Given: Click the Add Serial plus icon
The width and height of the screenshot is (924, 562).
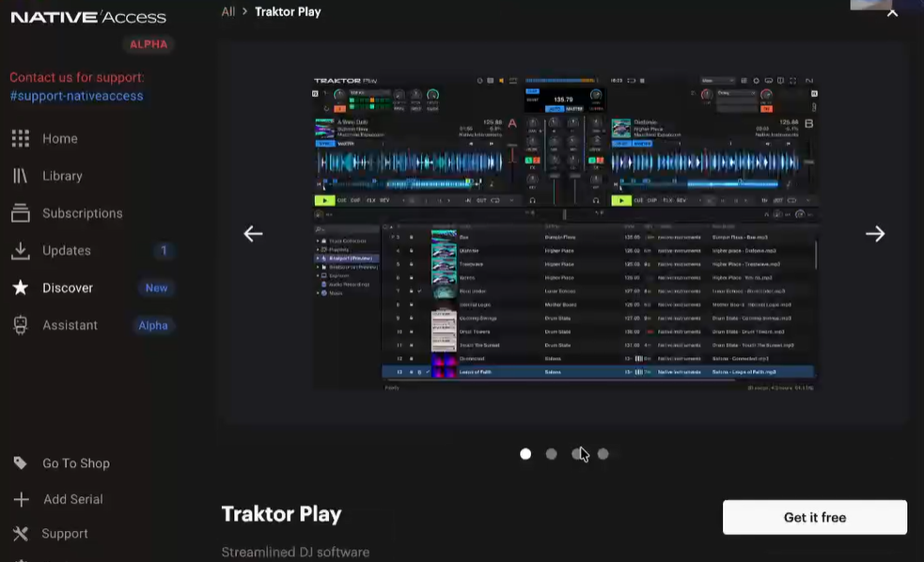Looking at the screenshot, I should [x=20, y=499].
